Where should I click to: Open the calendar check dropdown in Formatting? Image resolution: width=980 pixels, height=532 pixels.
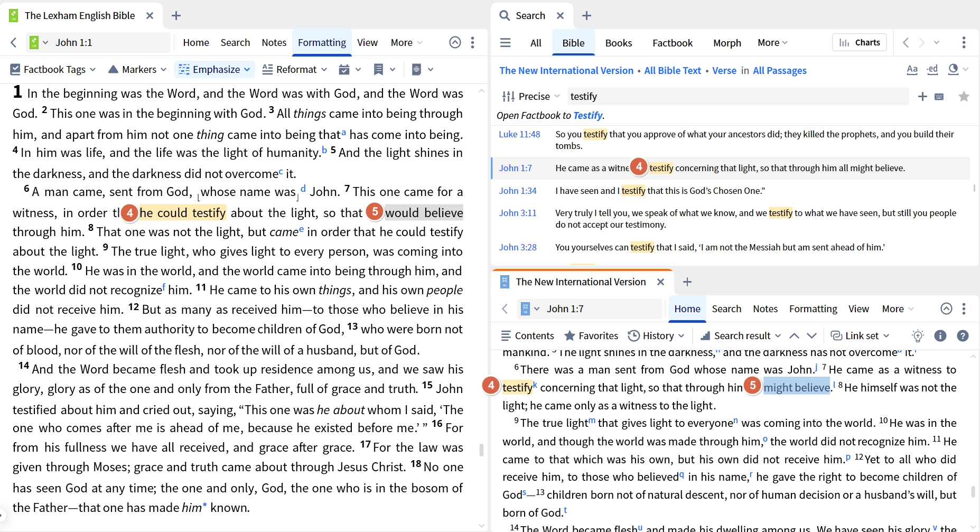(x=349, y=69)
